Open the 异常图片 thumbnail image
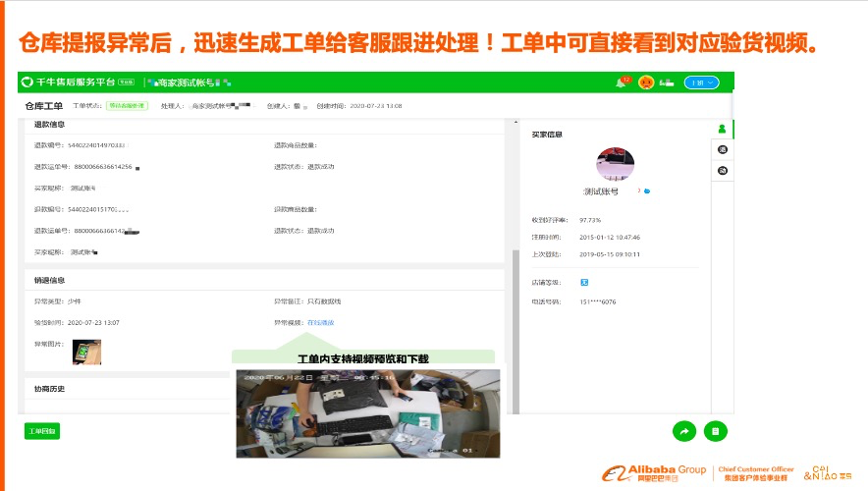Viewport: 868px width, 491px height. coord(87,353)
